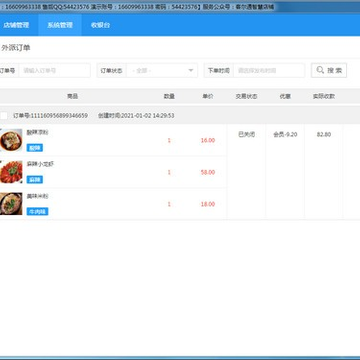Image resolution: width=360 pixels, height=360 pixels.
Task: Open the 收银台 tab
Action: pos(101,25)
